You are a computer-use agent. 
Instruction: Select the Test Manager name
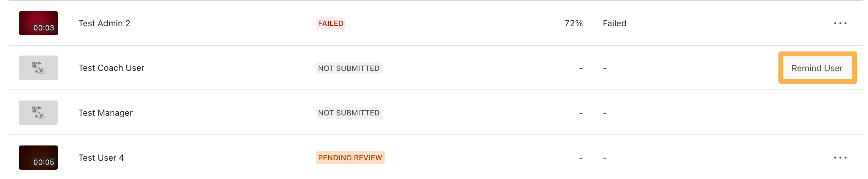tap(105, 113)
